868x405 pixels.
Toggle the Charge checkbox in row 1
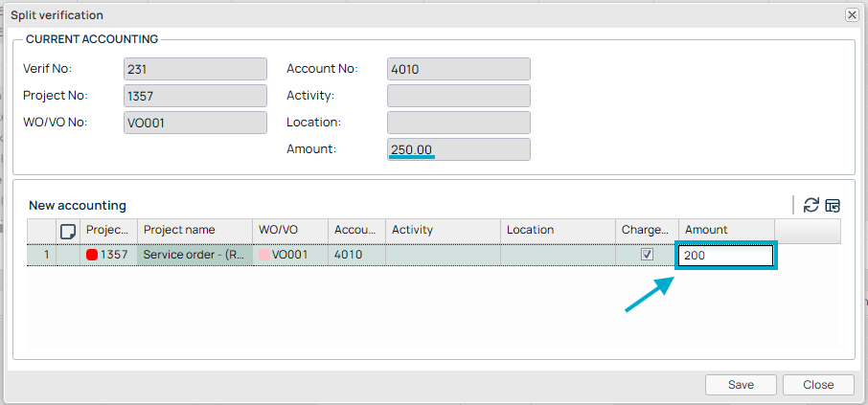[x=647, y=255]
